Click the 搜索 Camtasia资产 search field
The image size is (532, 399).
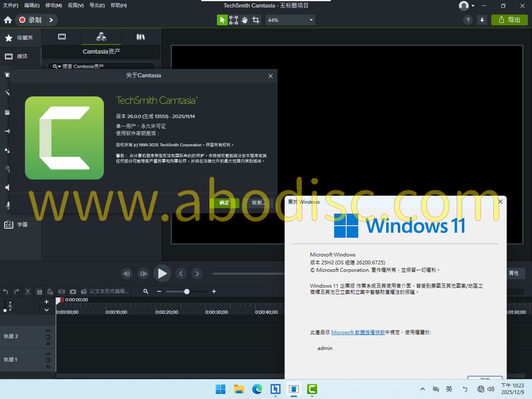click(104, 66)
